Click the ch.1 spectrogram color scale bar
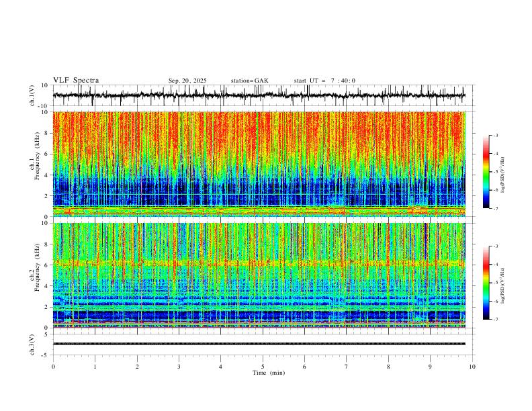 [x=486, y=172]
